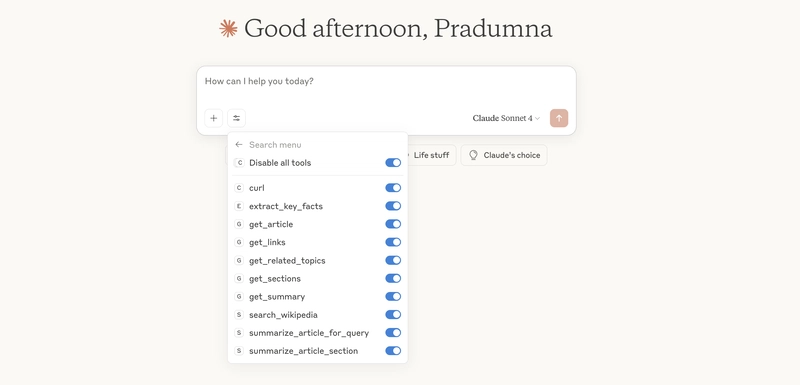The height and width of the screenshot is (385, 800).
Task: Turn off the curl tool toggle
Action: click(x=393, y=188)
